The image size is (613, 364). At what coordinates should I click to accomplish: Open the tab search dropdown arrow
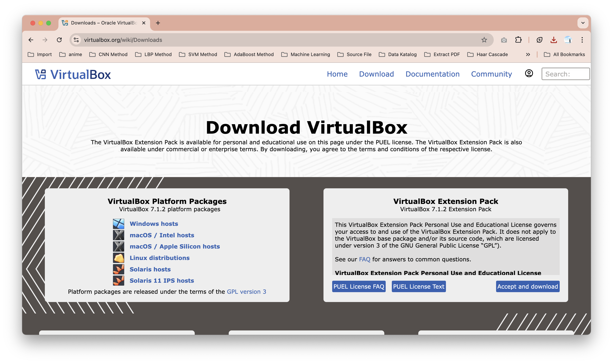(583, 23)
